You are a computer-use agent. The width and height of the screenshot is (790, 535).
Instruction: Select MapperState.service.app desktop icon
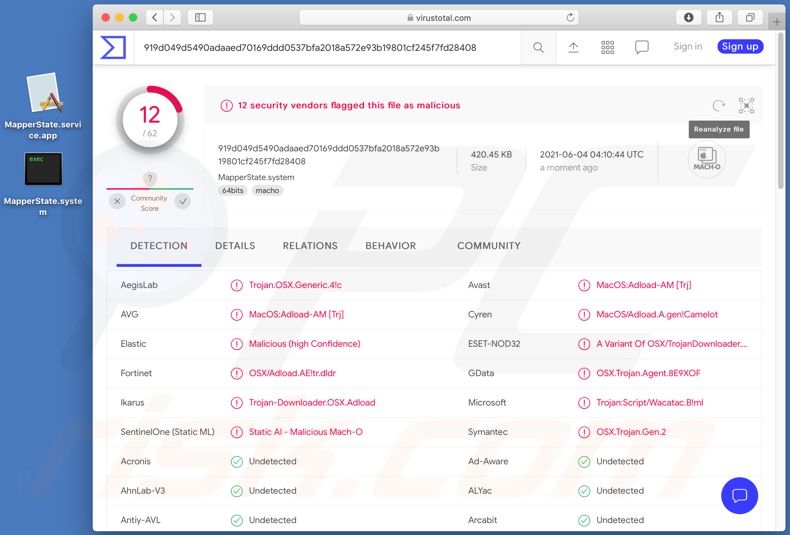coord(43,106)
